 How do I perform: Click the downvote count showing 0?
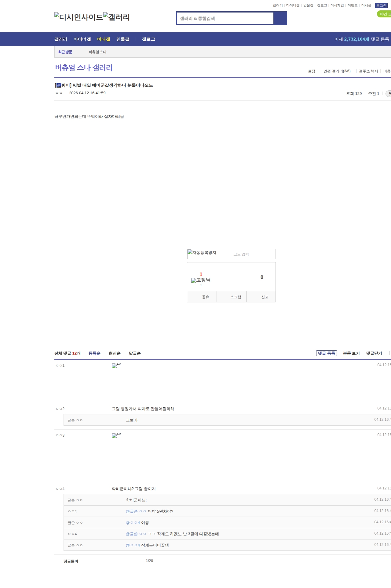coord(261,277)
